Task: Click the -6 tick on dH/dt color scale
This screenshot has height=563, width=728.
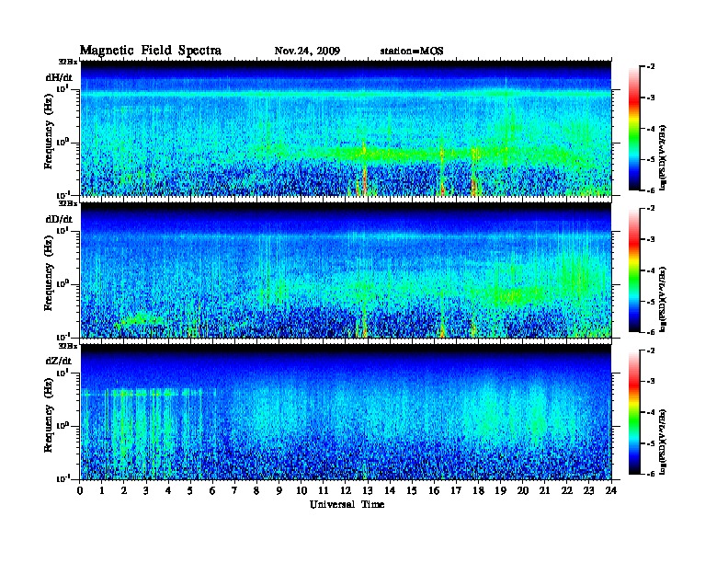Action: [x=651, y=190]
